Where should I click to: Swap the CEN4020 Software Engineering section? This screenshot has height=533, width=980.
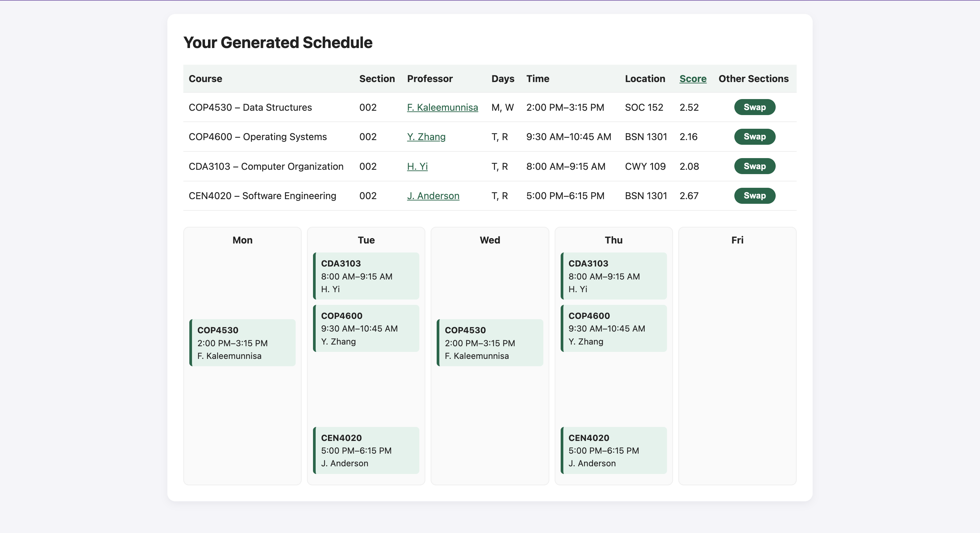tap(754, 196)
